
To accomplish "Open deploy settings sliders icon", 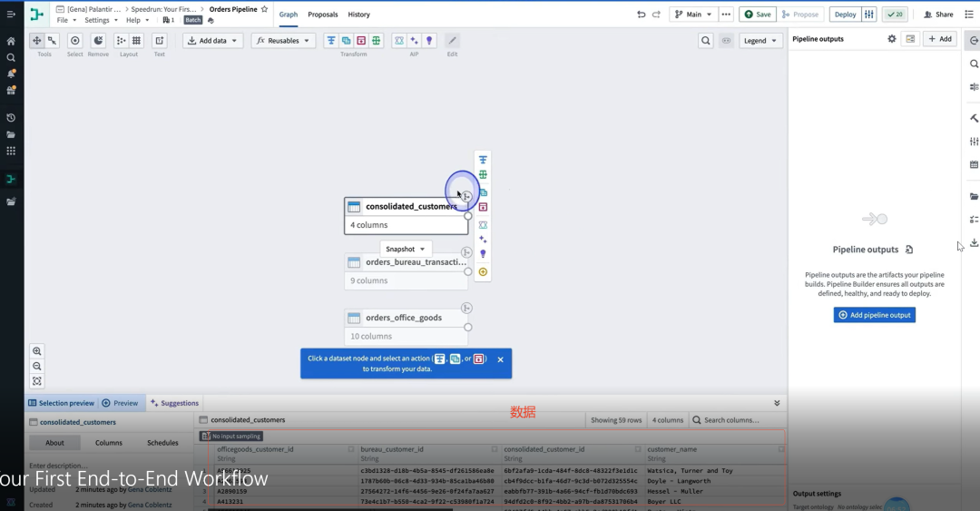I will (868, 15).
